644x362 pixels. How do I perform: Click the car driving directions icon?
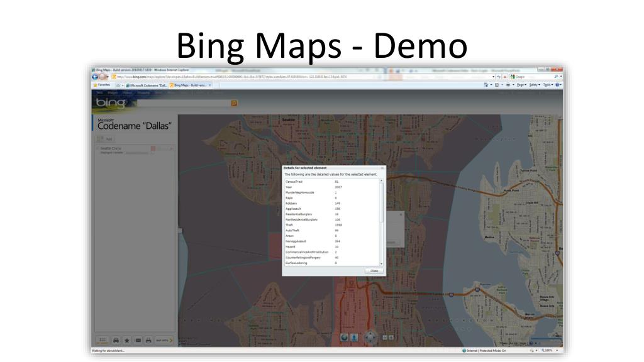tap(116, 340)
